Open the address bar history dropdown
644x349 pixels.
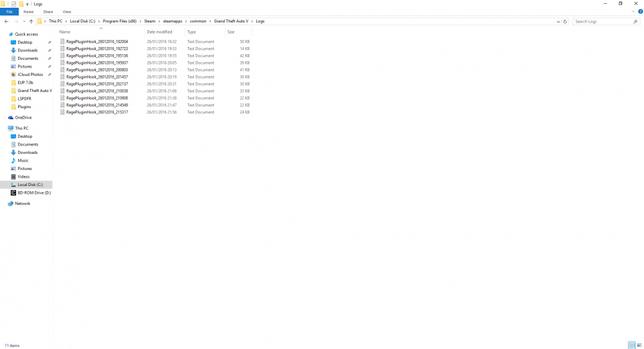[x=558, y=21]
